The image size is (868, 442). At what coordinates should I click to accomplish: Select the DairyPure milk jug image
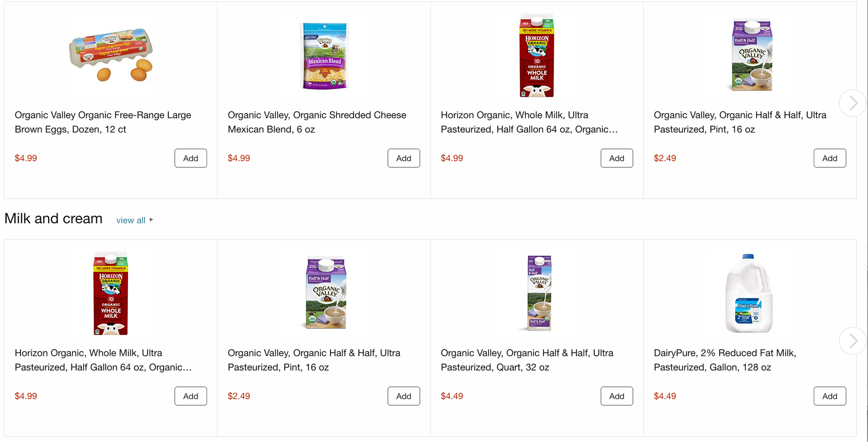pos(749,293)
